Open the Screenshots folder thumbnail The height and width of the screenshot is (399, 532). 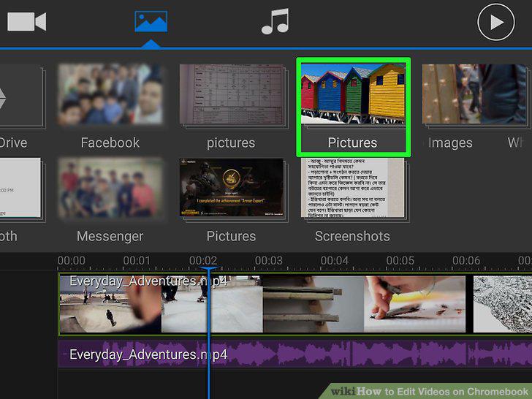tap(353, 188)
